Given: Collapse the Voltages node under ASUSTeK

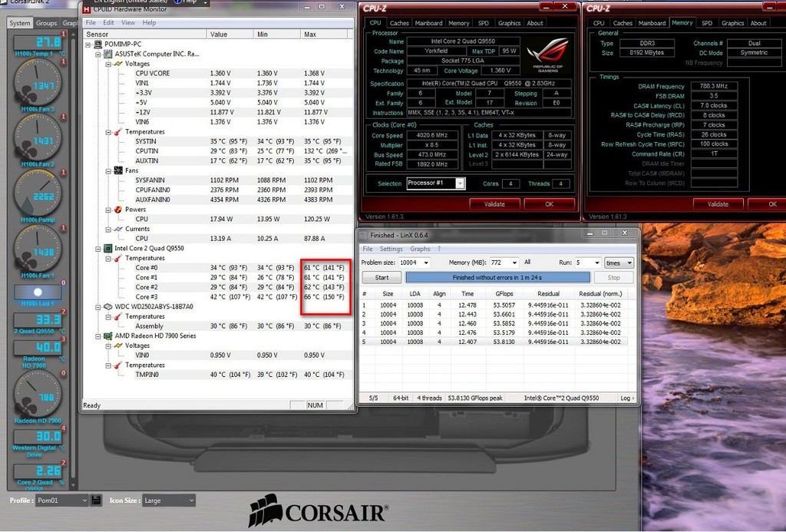Looking at the screenshot, I should pyautogui.click(x=108, y=64).
